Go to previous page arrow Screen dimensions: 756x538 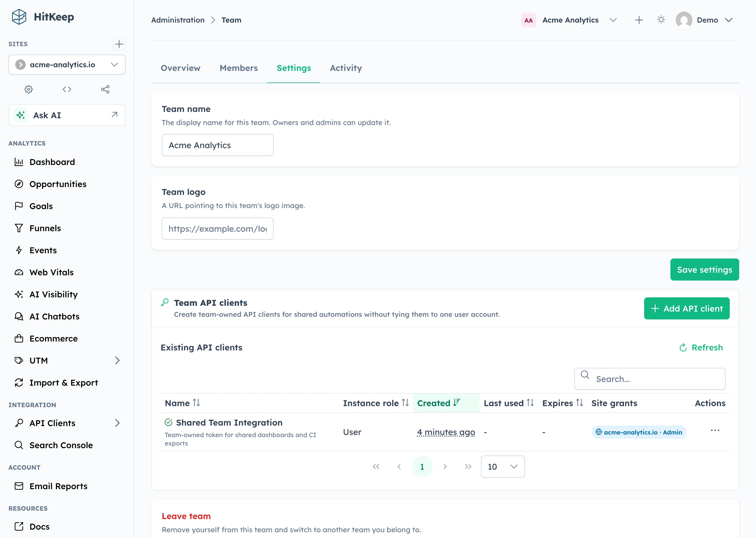399,467
